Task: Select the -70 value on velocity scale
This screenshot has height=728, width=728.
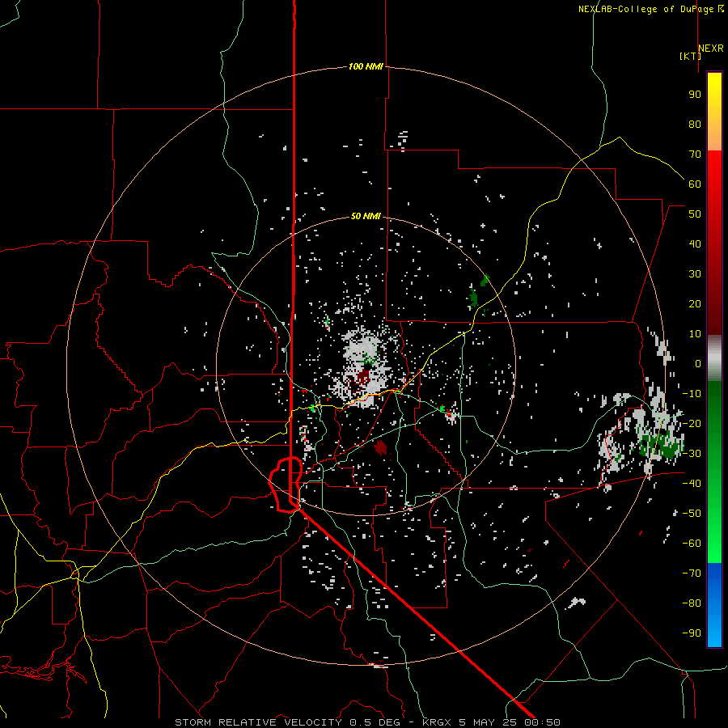Action: click(x=692, y=574)
